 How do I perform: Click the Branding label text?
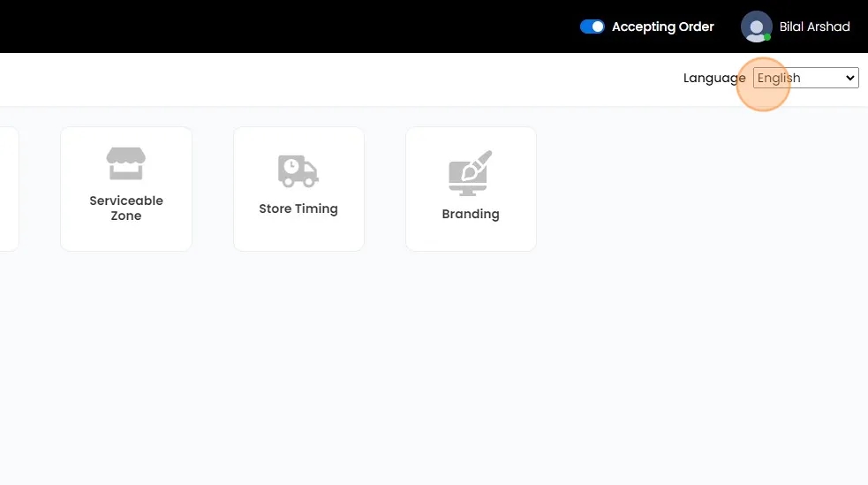coord(470,214)
